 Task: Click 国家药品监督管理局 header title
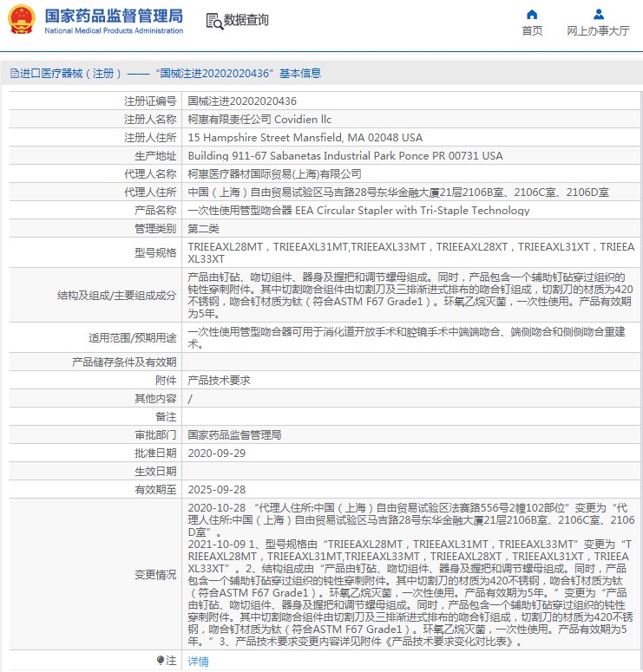(x=114, y=16)
